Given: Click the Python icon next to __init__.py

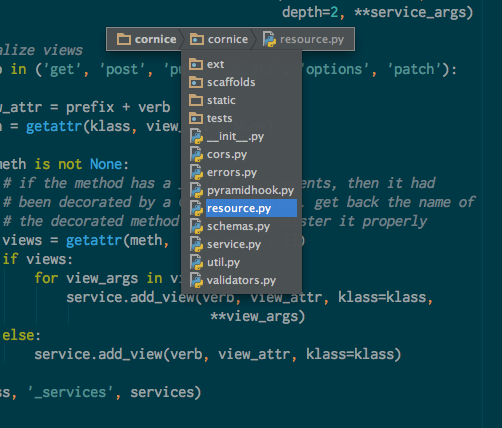Looking at the screenshot, I should (x=196, y=136).
